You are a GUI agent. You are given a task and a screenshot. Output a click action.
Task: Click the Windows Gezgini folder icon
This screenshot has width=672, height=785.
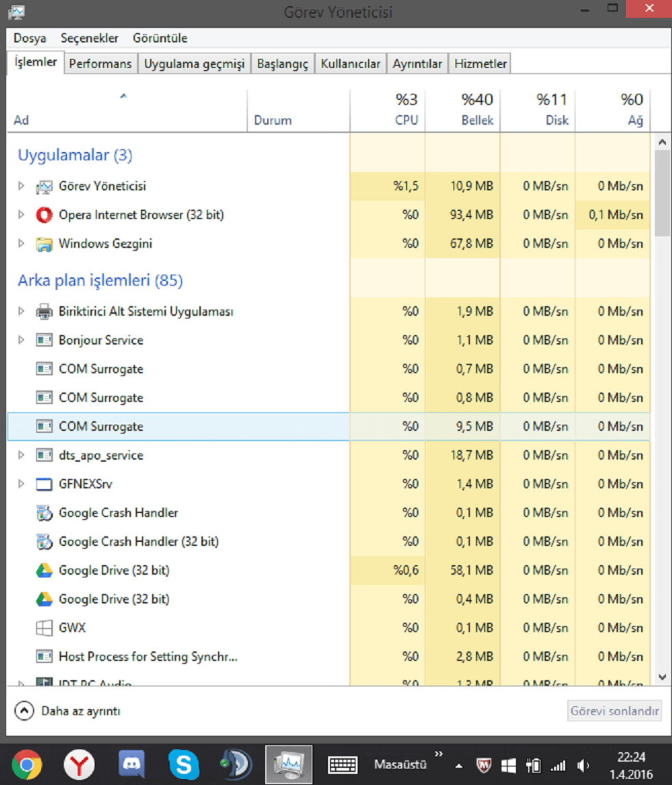click(44, 244)
